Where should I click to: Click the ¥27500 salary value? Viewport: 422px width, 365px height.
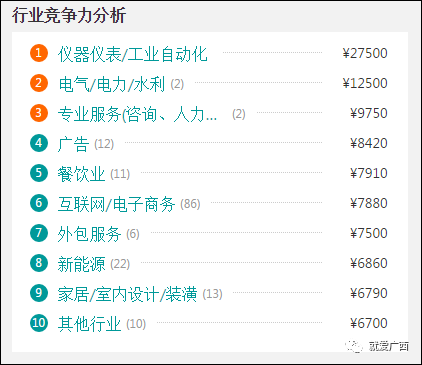pos(365,53)
